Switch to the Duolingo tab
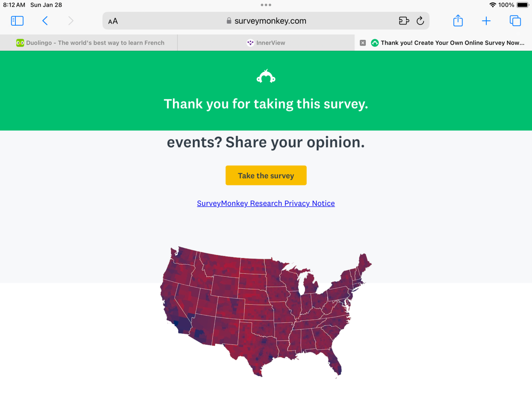This screenshot has height=399, width=532. coord(89,43)
